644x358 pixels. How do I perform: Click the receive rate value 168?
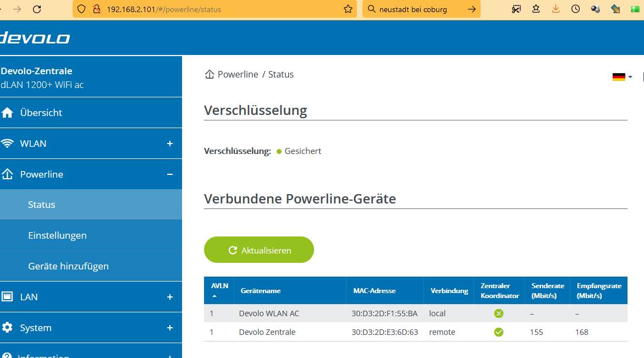point(581,332)
